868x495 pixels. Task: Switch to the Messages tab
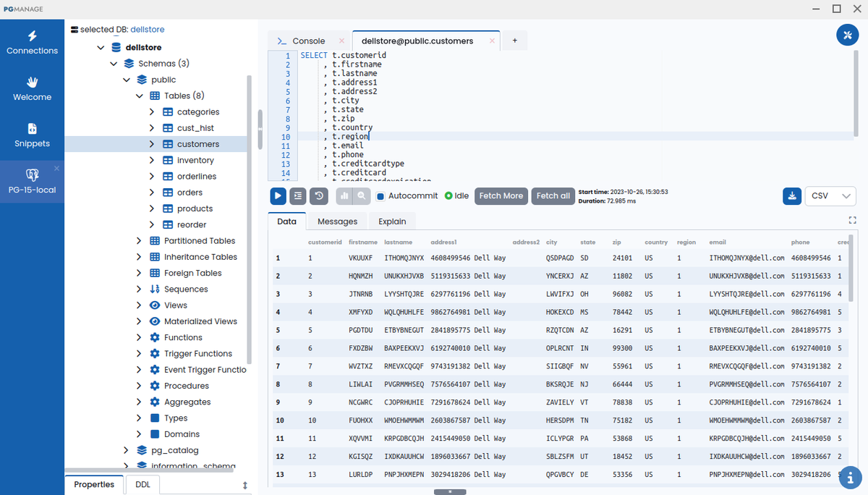[x=337, y=221]
